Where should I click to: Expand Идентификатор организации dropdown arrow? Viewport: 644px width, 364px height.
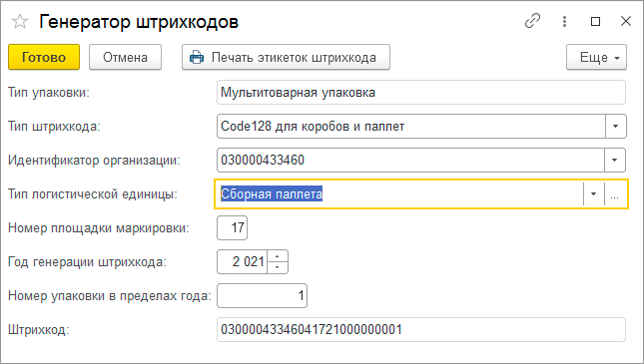click(x=615, y=160)
